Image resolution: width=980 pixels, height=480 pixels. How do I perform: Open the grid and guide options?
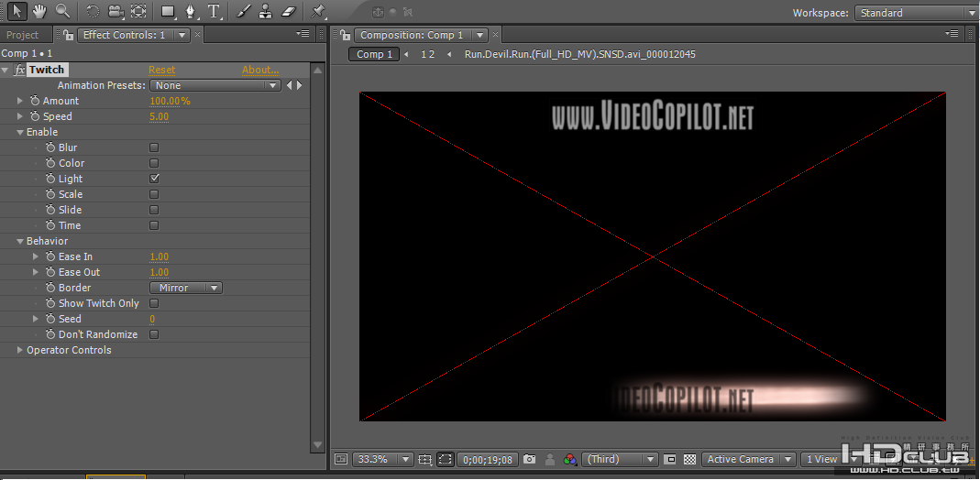pos(425,460)
